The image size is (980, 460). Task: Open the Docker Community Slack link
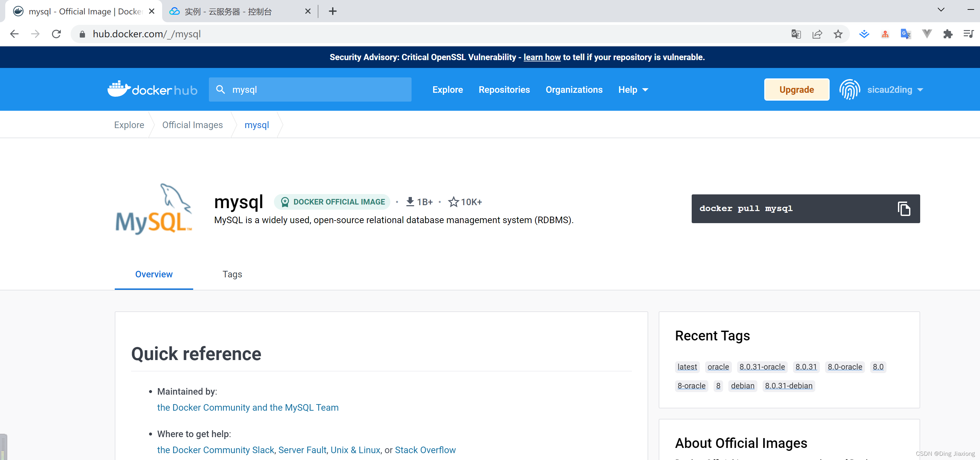click(216, 450)
